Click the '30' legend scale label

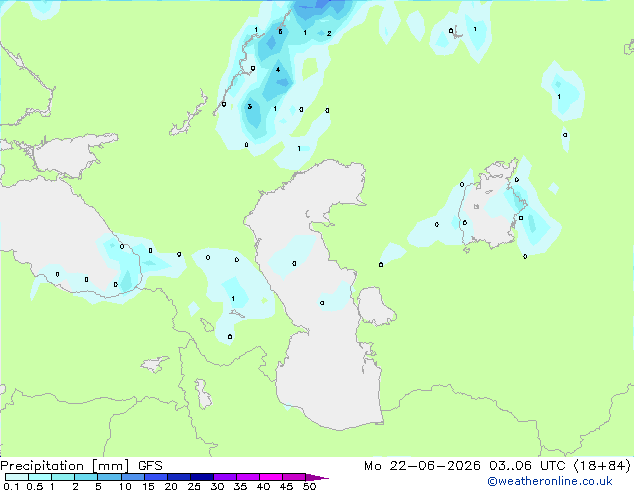click(x=217, y=486)
